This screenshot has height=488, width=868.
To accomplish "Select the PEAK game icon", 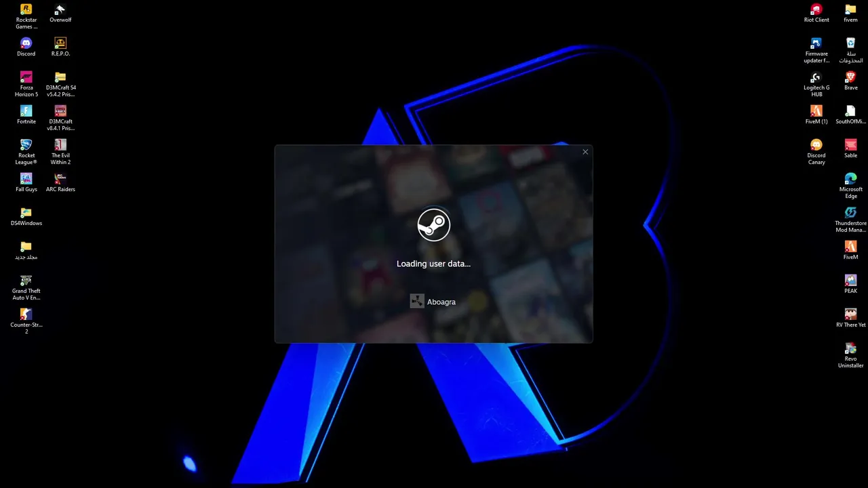I will 850,281.
